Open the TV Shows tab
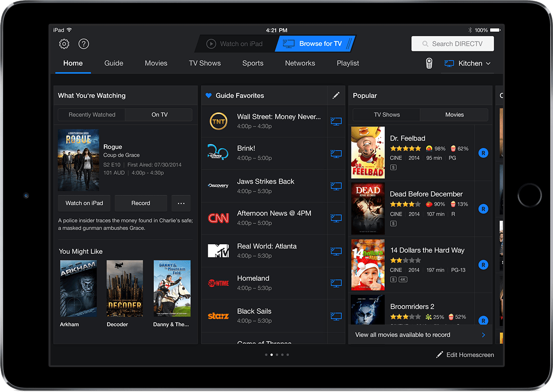Image resolution: width=553 pixels, height=392 pixels. tap(204, 63)
